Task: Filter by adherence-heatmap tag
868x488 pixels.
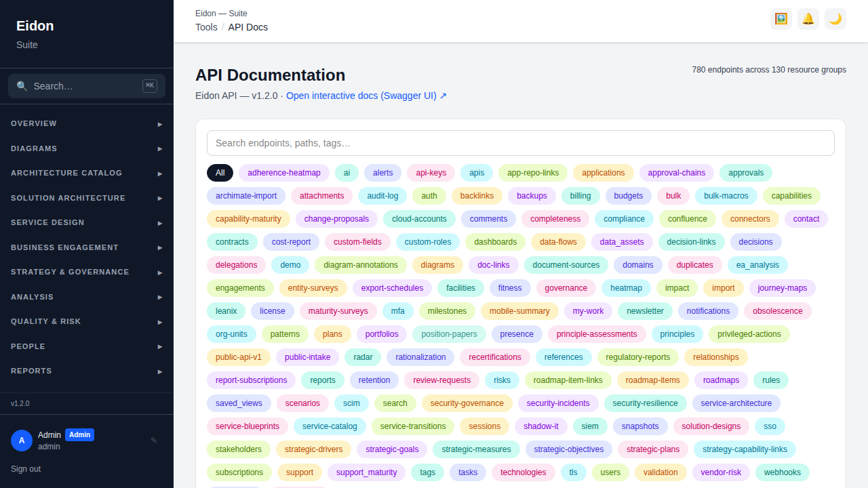Action: point(284,173)
